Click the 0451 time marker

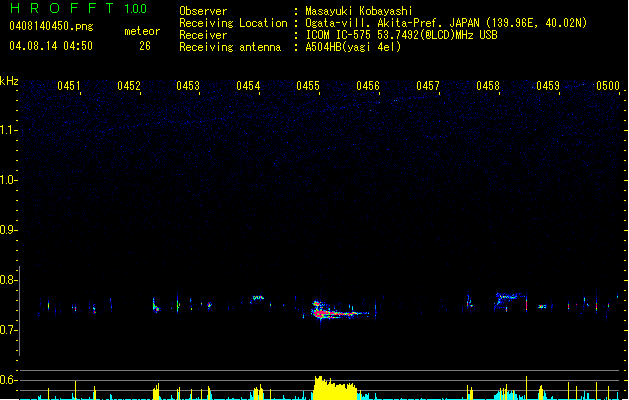69,86
